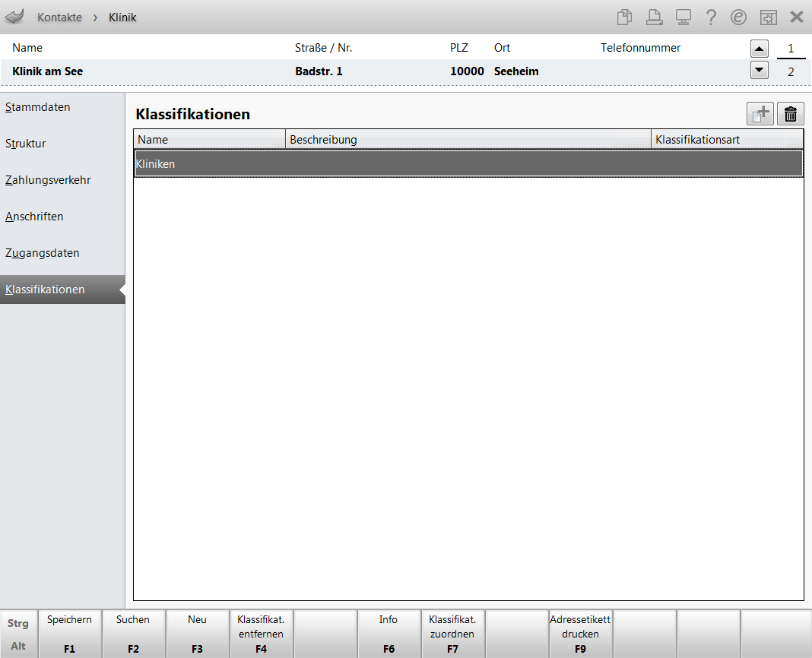
Task: Close the Klinik window with X
Action: (797, 17)
